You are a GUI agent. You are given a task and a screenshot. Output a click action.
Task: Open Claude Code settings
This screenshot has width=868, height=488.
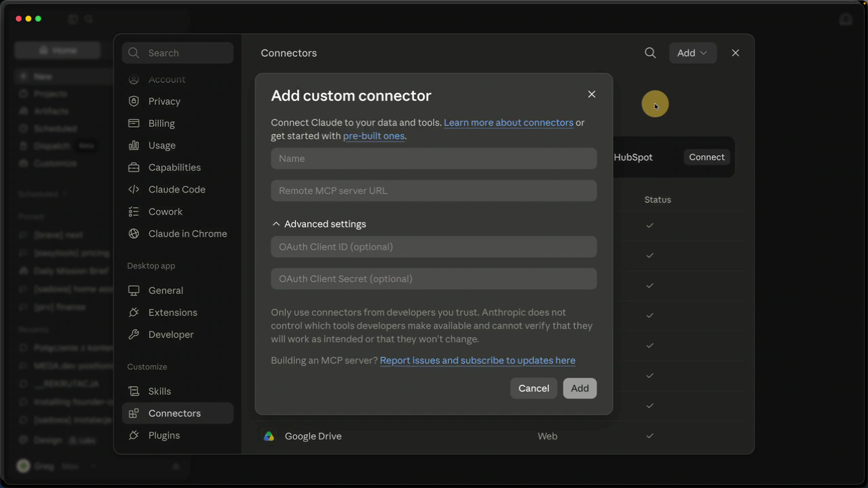tap(178, 189)
